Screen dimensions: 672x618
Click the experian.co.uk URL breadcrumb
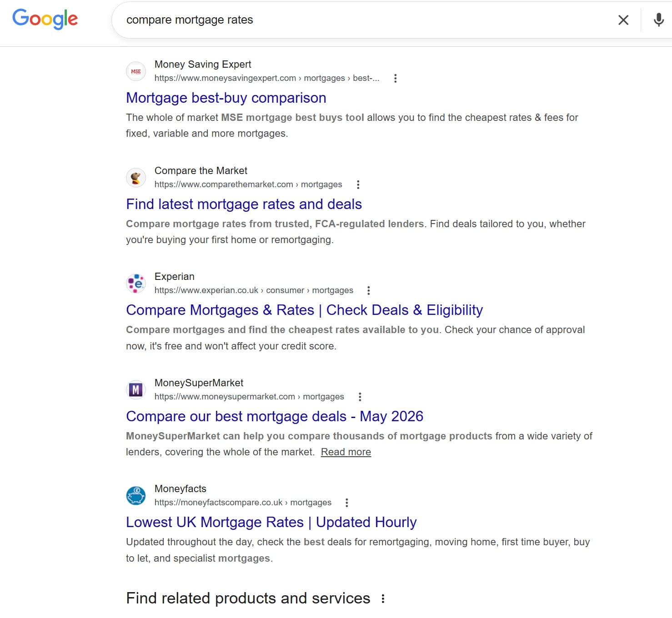point(254,290)
